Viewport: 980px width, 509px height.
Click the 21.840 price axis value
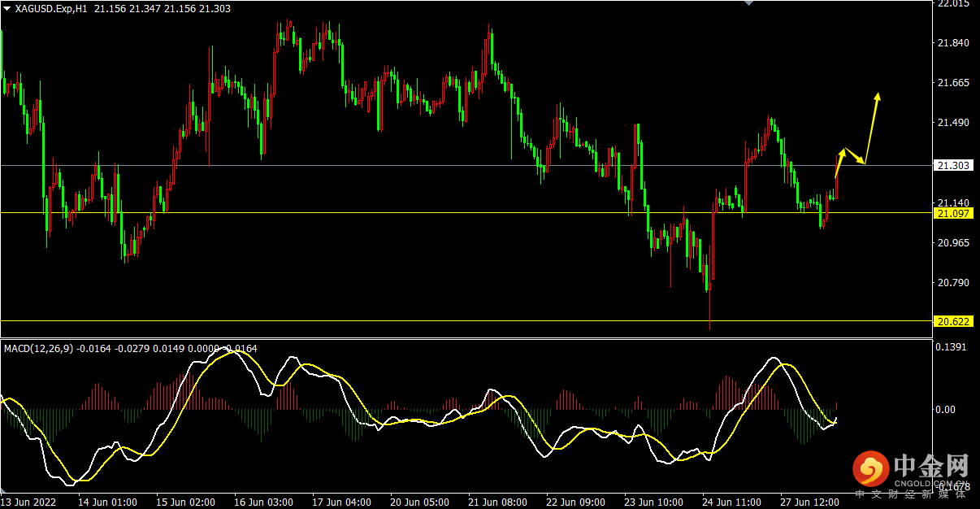tap(952, 43)
